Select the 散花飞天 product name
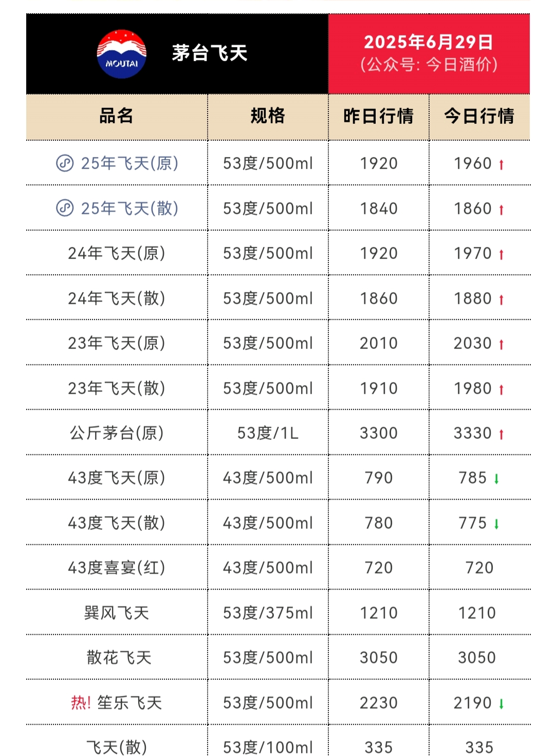The image size is (554, 756). point(119,657)
